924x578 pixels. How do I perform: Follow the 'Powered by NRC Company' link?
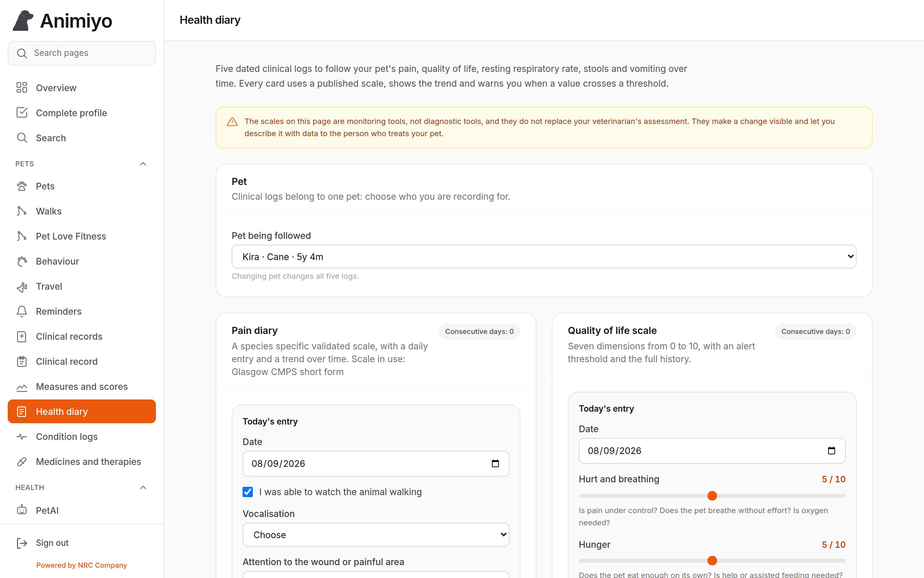coord(82,565)
